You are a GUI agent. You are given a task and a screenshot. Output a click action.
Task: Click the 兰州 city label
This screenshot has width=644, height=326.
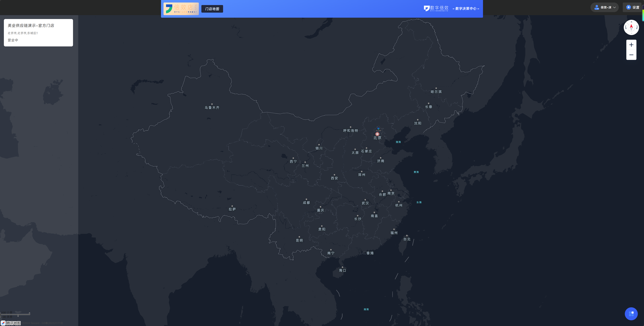pyautogui.click(x=305, y=166)
